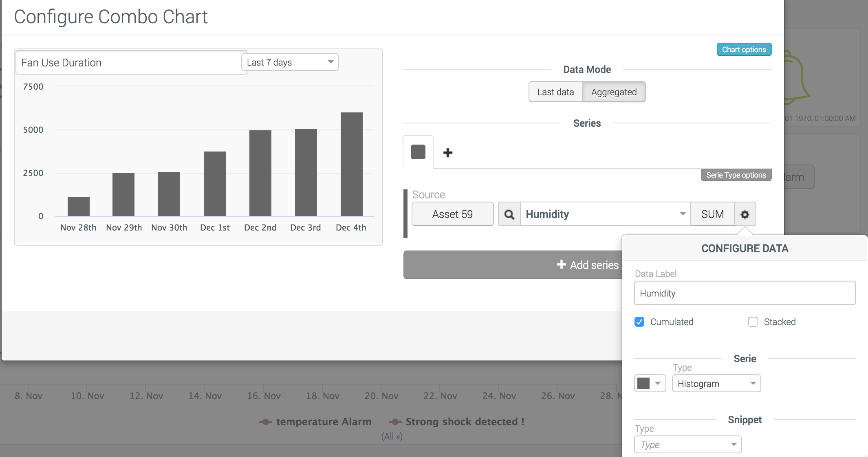The image size is (868, 457).
Task: Open the Last 7 days dropdown
Action: point(290,62)
